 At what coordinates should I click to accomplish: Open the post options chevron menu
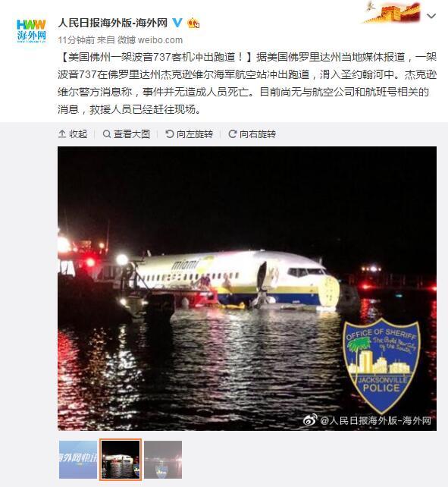tap(431, 15)
